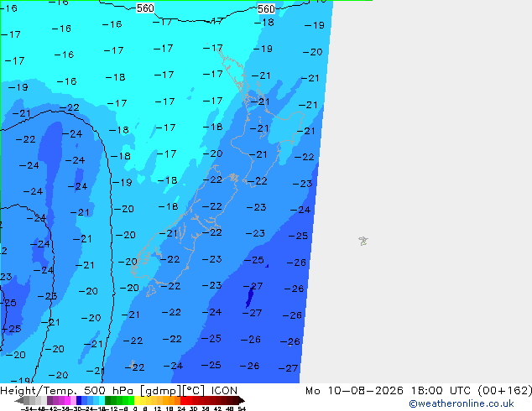The image size is (532, 411).
Task: Click the small island outline east of the map
Action: [x=363, y=241]
